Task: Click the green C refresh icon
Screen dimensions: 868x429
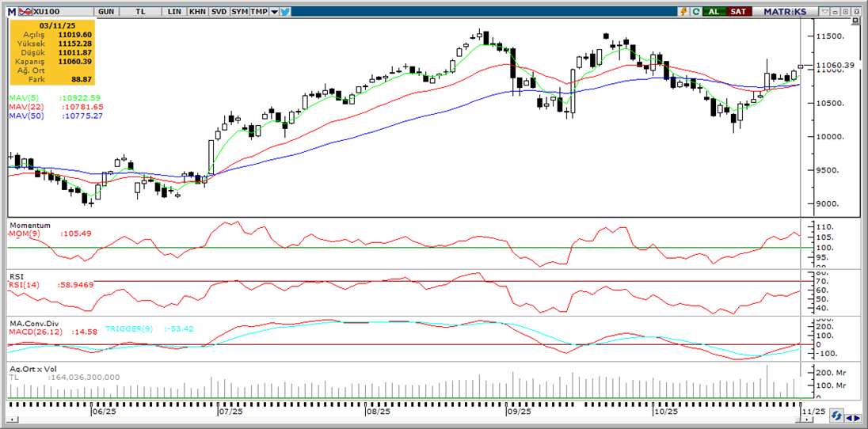Action: [695, 12]
